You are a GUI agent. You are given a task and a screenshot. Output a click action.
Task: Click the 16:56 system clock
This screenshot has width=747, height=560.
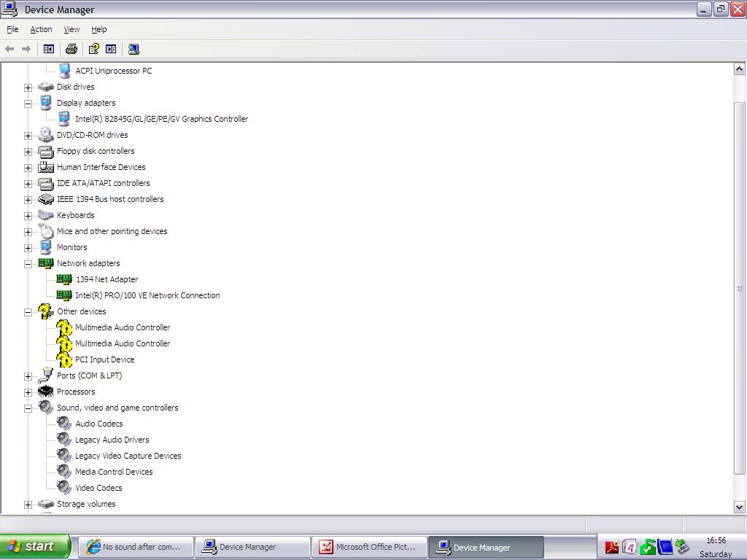pyautogui.click(x=716, y=540)
